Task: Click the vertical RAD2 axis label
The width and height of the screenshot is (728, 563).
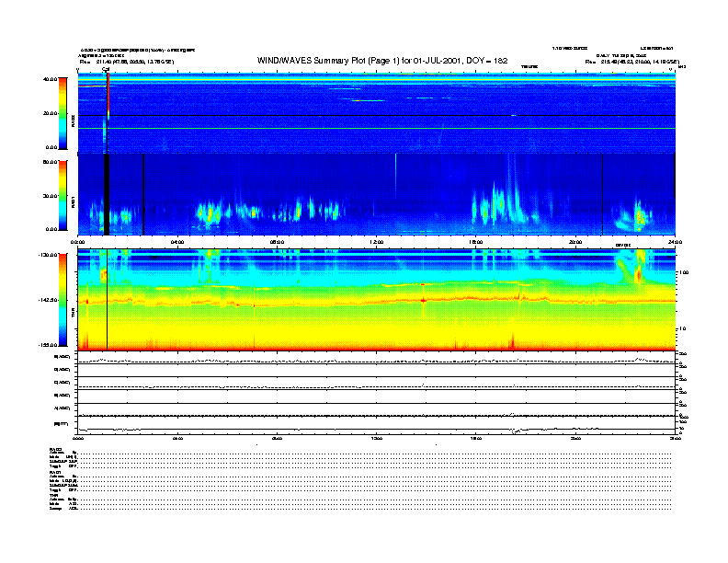Action: [x=73, y=121]
